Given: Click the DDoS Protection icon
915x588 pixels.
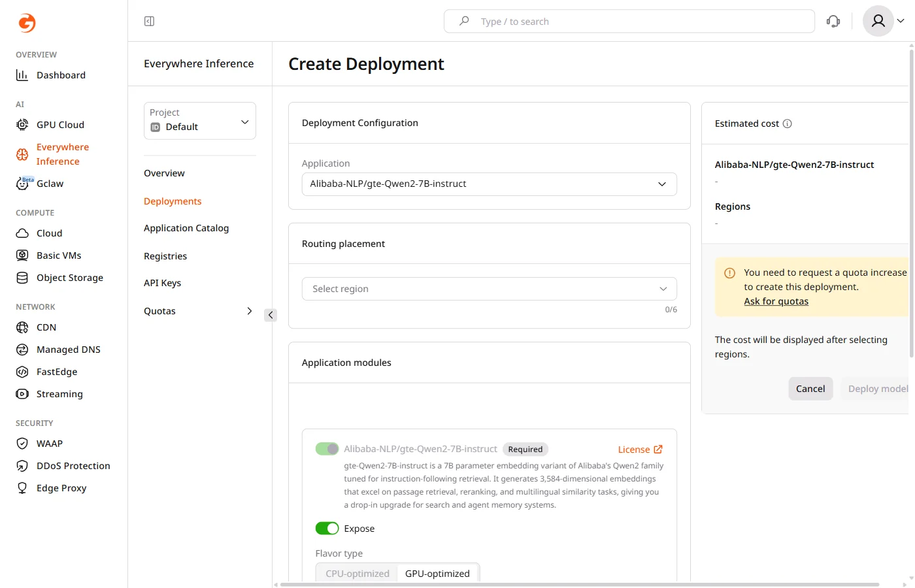Looking at the screenshot, I should pos(22,466).
